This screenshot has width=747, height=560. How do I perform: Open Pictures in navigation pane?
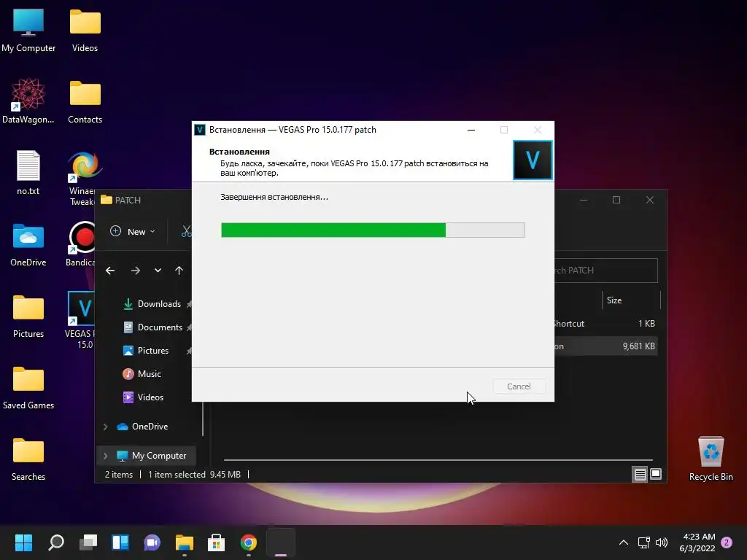(152, 351)
